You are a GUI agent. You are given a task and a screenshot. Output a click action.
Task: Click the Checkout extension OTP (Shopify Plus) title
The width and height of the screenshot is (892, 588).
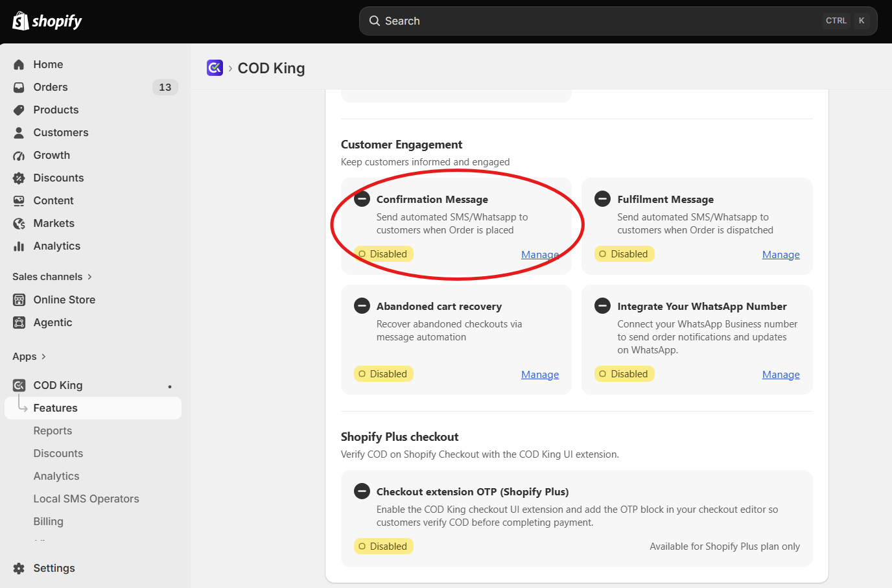(x=473, y=491)
